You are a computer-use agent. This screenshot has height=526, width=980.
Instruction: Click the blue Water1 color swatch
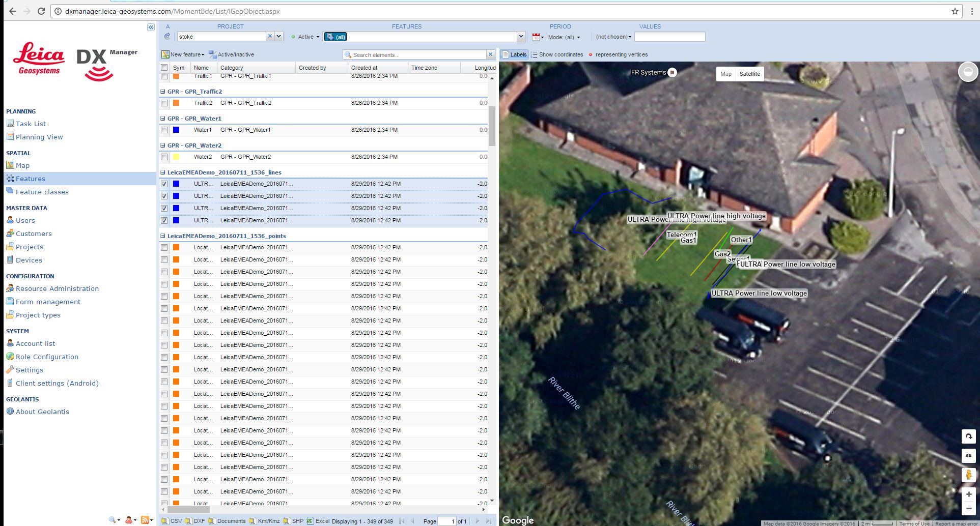tap(176, 130)
